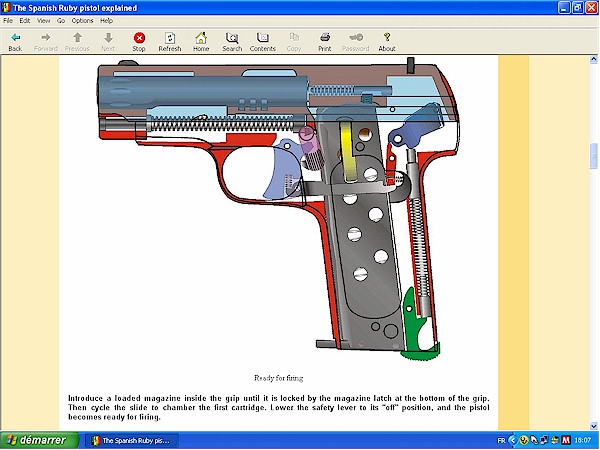Click the yellow smiley tray icon
600x450 pixels.
pyautogui.click(x=523, y=440)
